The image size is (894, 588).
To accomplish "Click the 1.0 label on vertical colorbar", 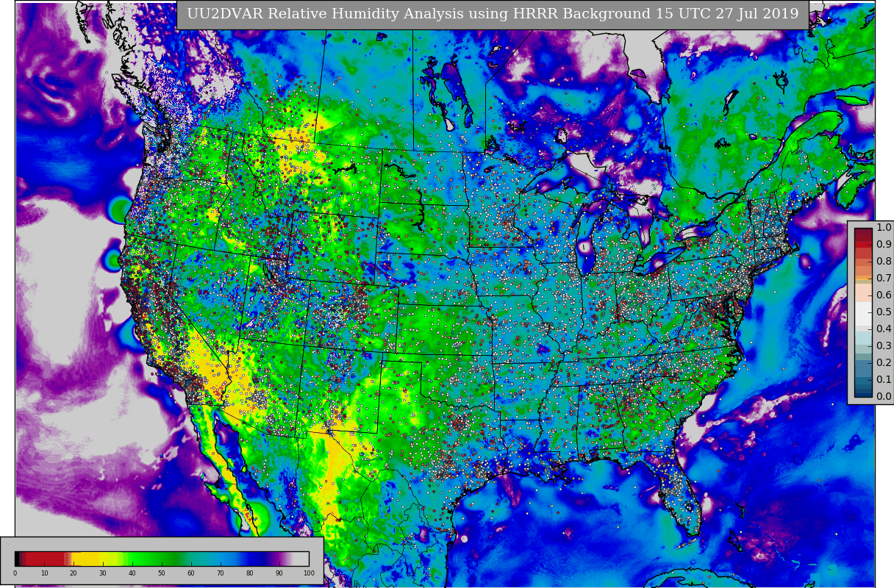I will click(x=884, y=227).
